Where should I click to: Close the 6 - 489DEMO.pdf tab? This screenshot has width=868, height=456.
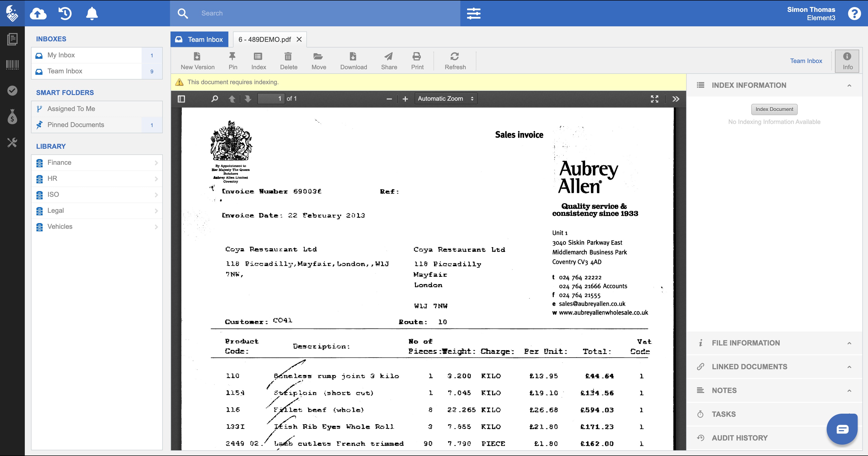(x=299, y=40)
